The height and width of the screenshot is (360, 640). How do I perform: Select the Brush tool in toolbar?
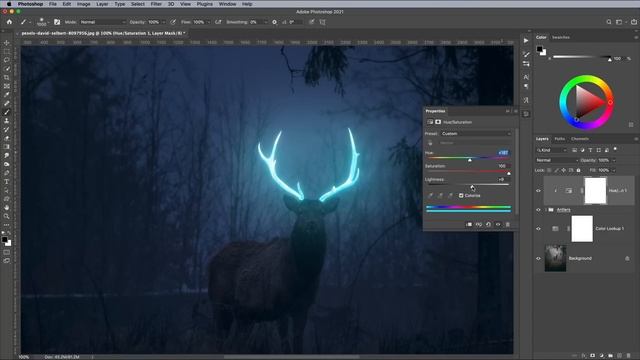pyautogui.click(x=7, y=112)
